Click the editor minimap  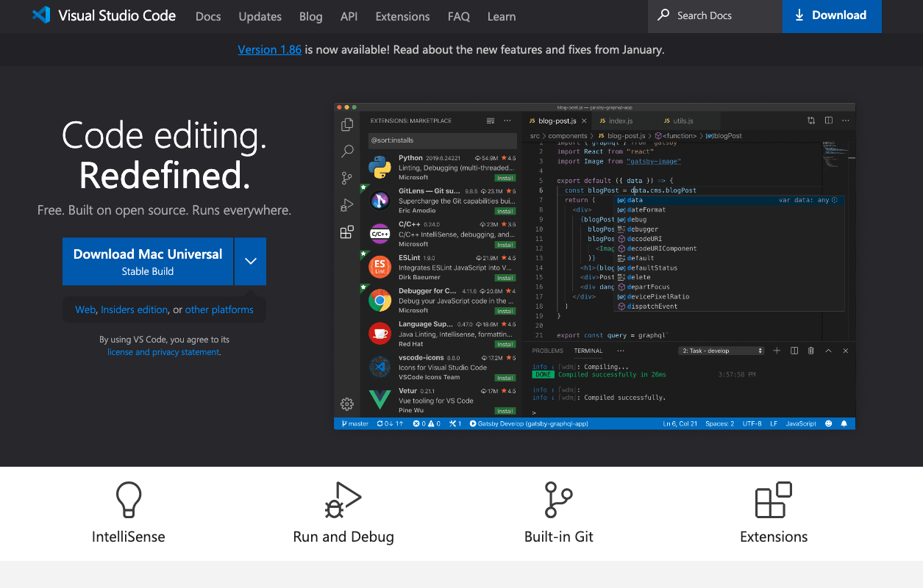835,154
